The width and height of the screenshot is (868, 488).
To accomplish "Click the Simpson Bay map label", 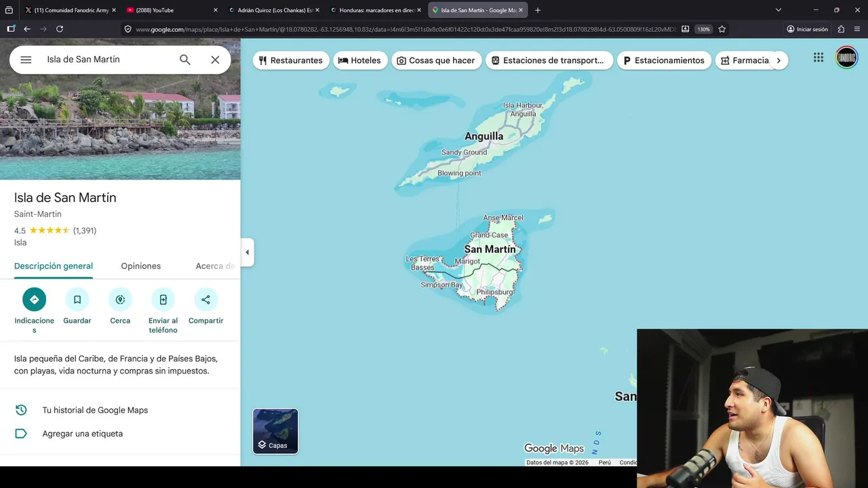I will 441,285.
